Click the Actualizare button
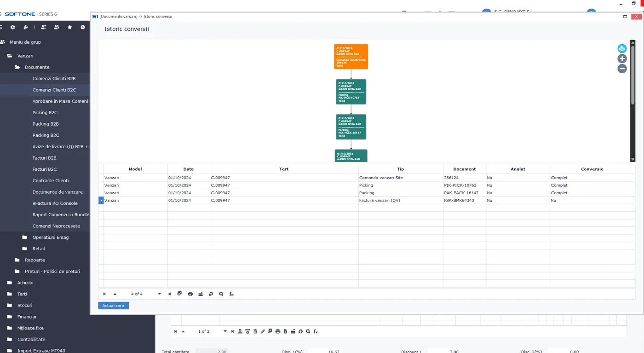Screen dimensions: 644x353 pos(114,306)
